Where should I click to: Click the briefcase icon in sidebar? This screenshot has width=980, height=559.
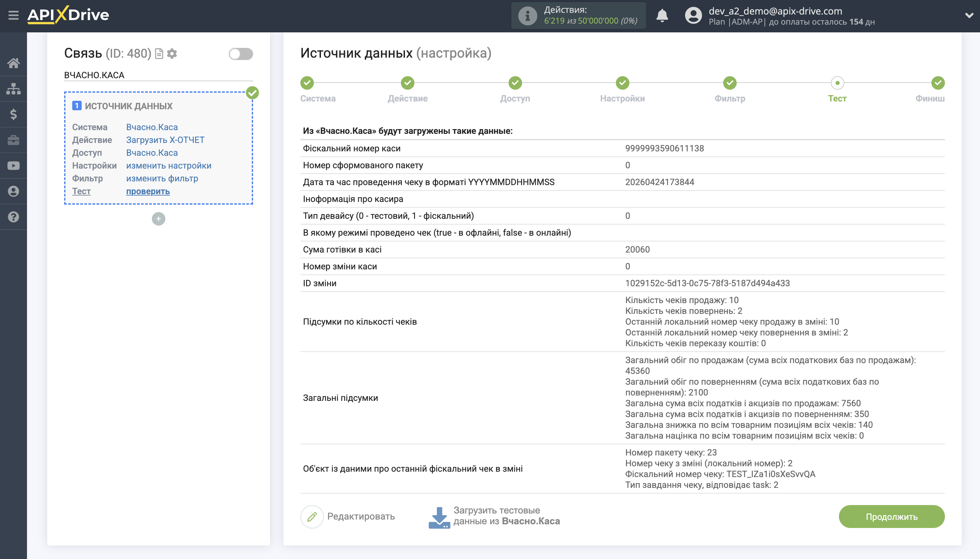coord(13,140)
